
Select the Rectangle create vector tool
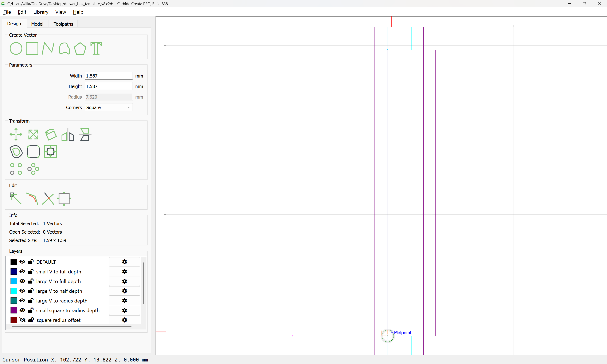[x=32, y=48]
